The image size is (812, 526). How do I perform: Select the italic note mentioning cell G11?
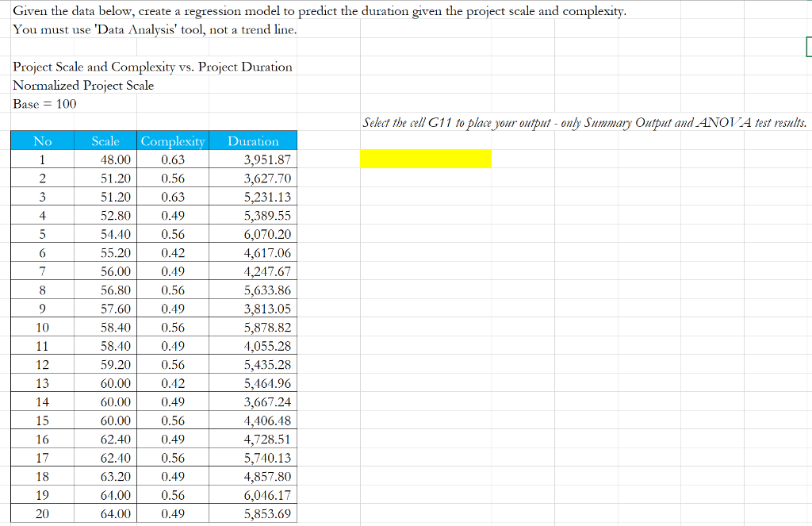(584, 123)
